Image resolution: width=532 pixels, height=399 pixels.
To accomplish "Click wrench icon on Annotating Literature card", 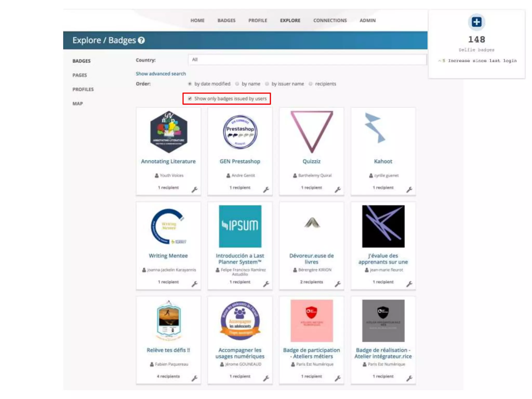I will click(x=195, y=190).
